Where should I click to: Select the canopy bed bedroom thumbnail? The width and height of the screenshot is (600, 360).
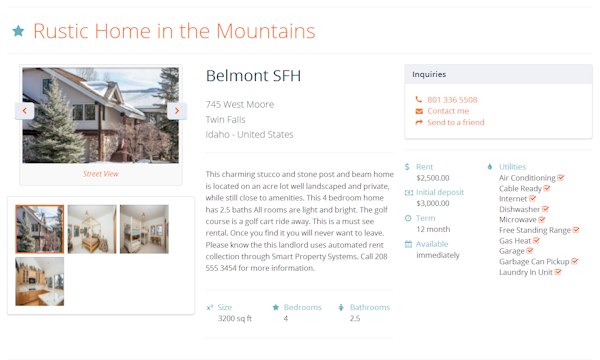92,229
